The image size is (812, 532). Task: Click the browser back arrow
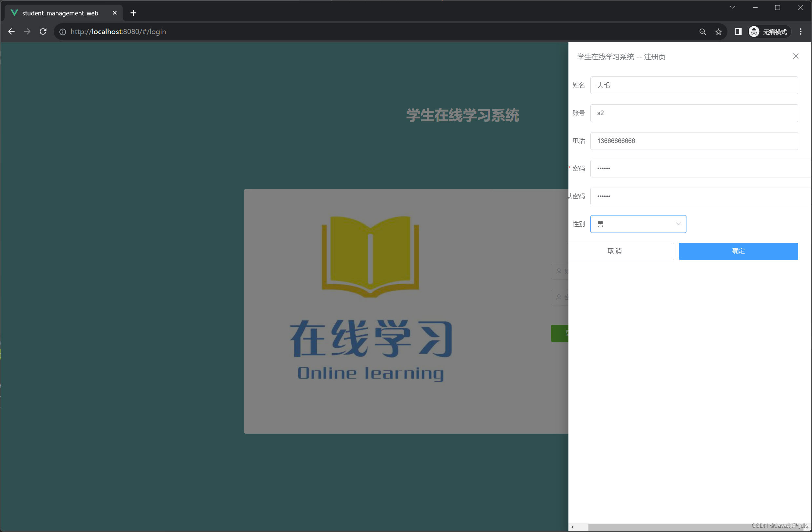pyautogui.click(x=11, y=32)
